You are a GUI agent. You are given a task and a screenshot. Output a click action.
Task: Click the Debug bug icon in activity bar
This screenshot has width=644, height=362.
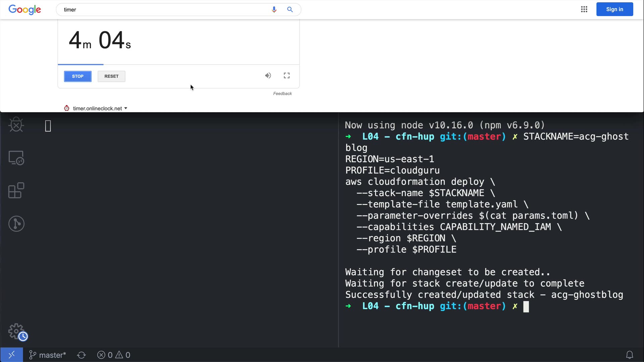click(x=16, y=125)
